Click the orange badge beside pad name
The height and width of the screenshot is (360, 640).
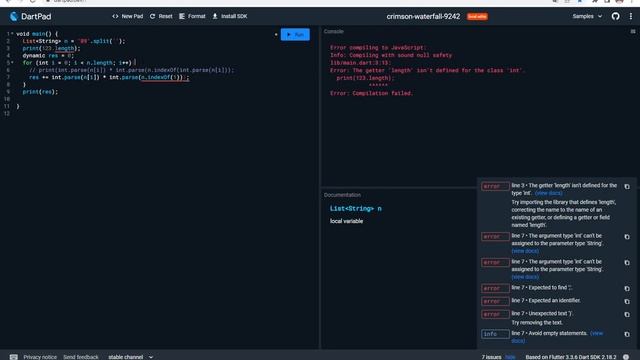(477, 17)
